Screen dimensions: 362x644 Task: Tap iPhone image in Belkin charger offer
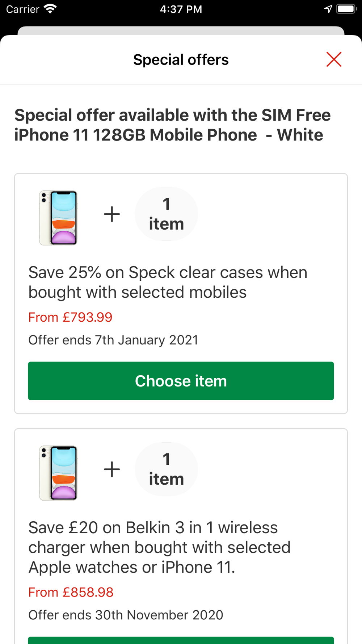pos(58,473)
